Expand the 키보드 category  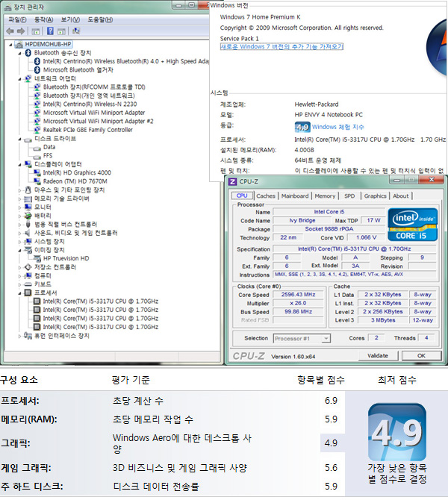(19, 285)
